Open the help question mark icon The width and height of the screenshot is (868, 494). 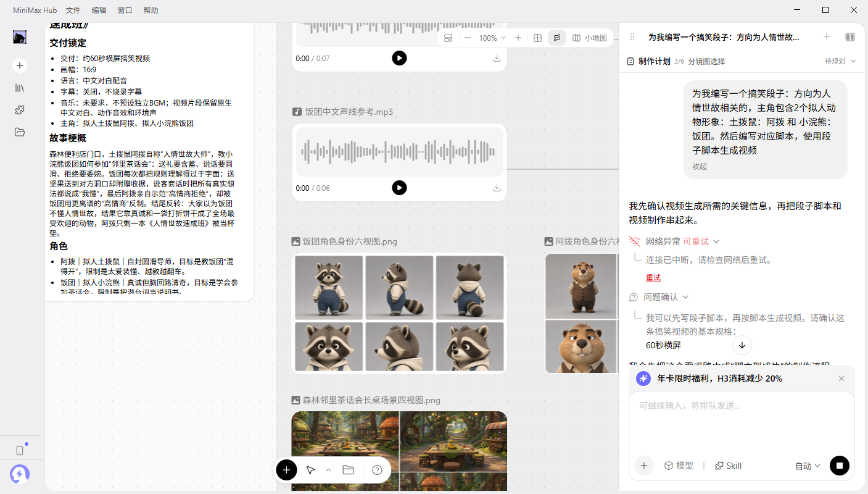(x=378, y=470)
